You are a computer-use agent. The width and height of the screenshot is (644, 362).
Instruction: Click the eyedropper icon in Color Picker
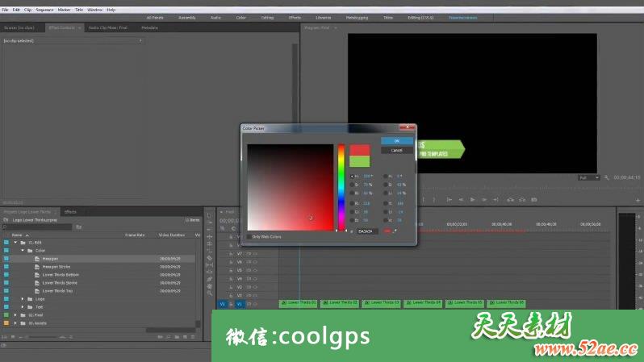(x=396, y=231)
